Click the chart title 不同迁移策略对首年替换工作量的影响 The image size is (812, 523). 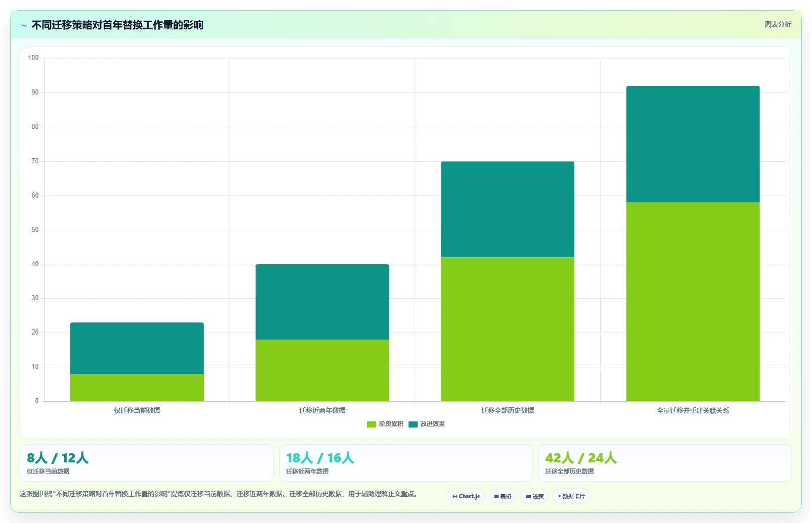(117, 25)
